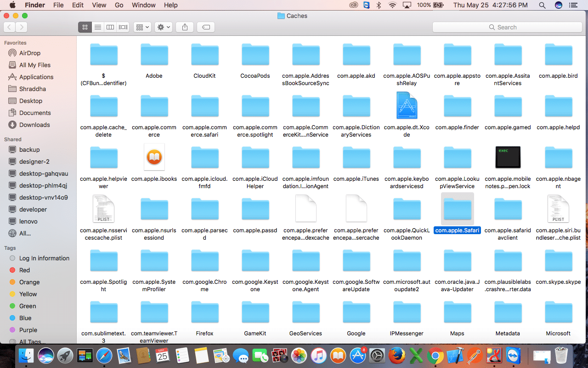This screenshot has height=368, width=588.
Task: Open Trash from the Dock
Action: 561,356
